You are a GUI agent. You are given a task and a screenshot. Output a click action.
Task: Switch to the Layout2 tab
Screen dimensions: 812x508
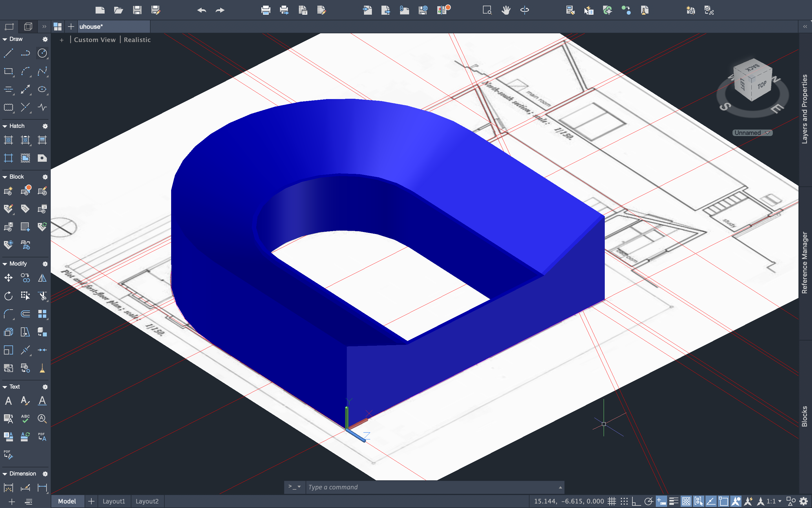click(147, 501)
